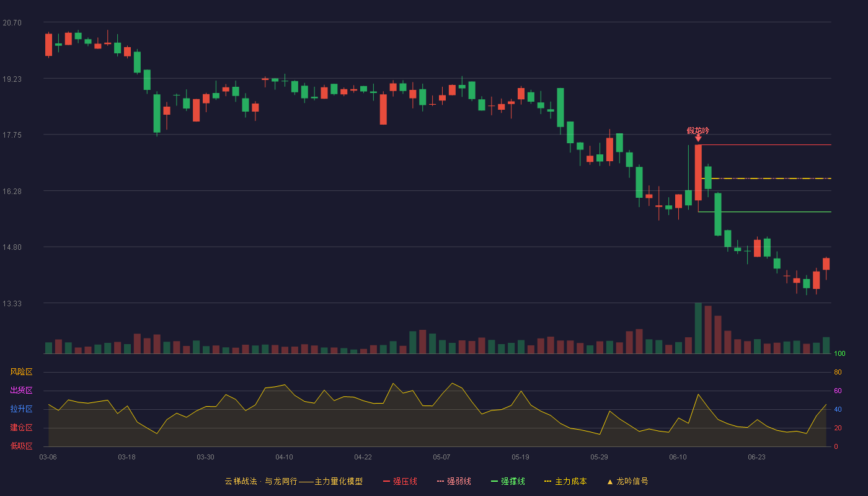
Task: Click the orange 80 indicator scale label
Action: (x=838, y=372)
